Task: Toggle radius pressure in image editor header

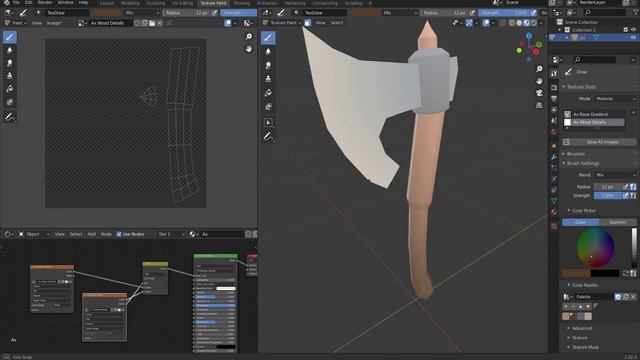Action: (x=215, y=13)
